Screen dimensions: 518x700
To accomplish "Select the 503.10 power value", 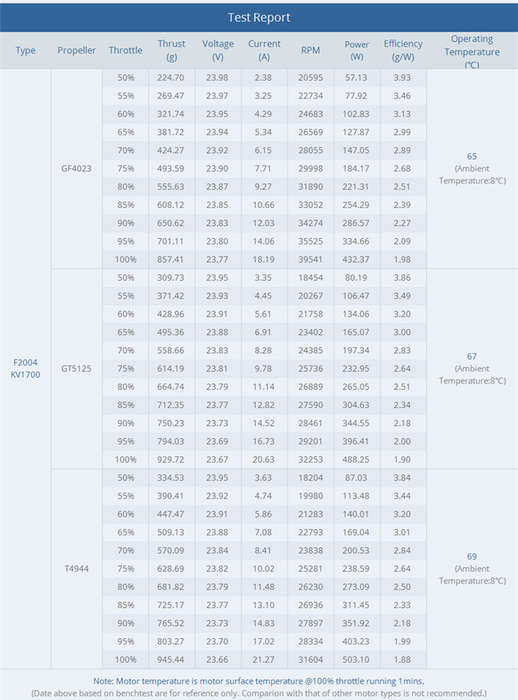I will 356,659.
